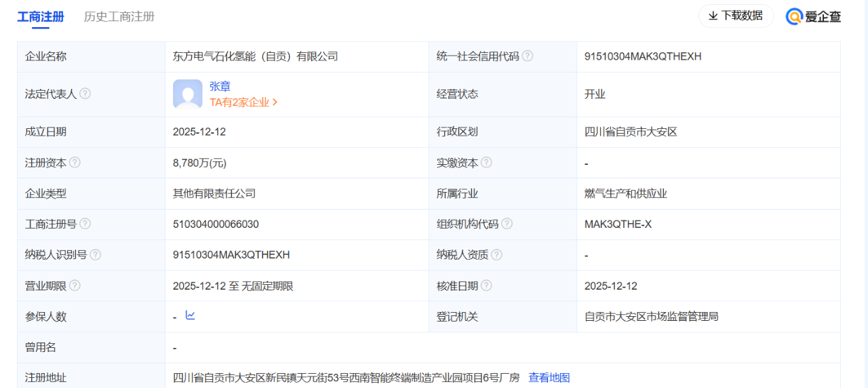Open legal representative 张章 link

(220, 86)
